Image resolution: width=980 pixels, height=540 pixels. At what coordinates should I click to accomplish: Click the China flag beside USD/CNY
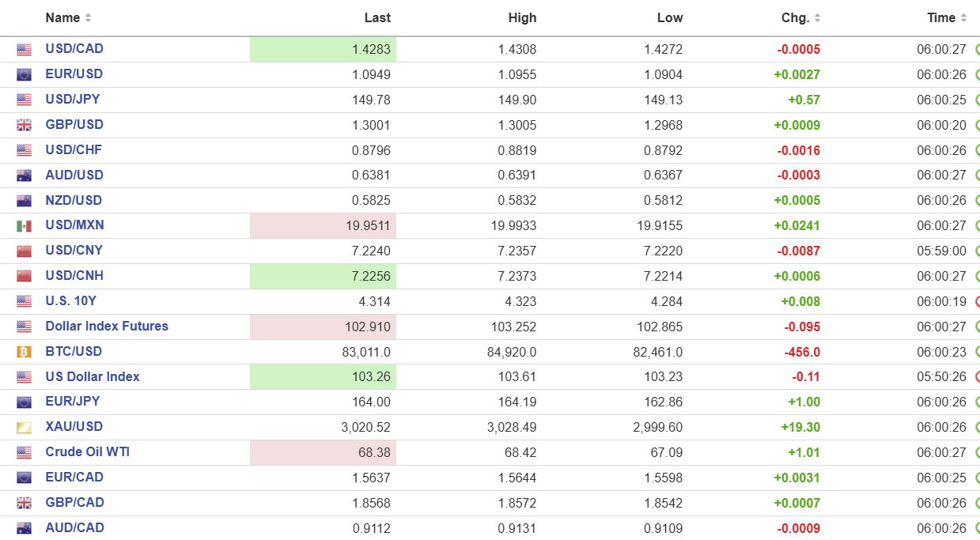[24, 251]
